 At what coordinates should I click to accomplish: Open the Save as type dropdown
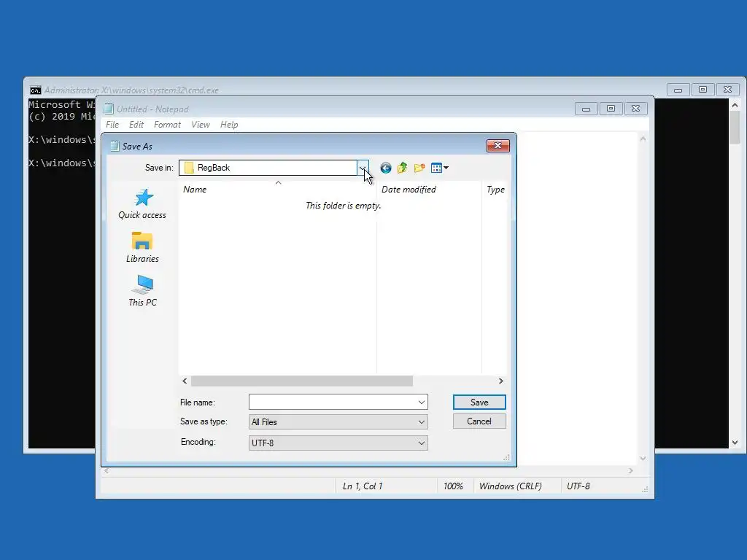click(x=338, y=422)
